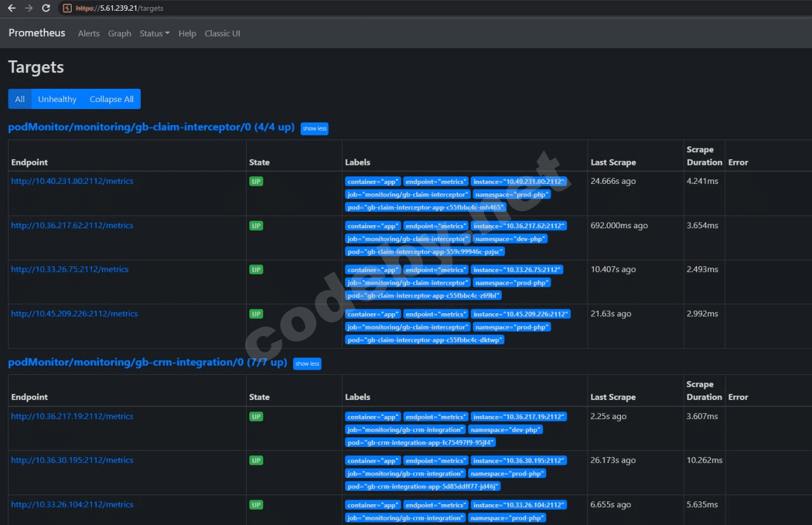This screenshot has height=525, width=812.
Task: Go back using the browser back arrow
Action: (11, 8)
